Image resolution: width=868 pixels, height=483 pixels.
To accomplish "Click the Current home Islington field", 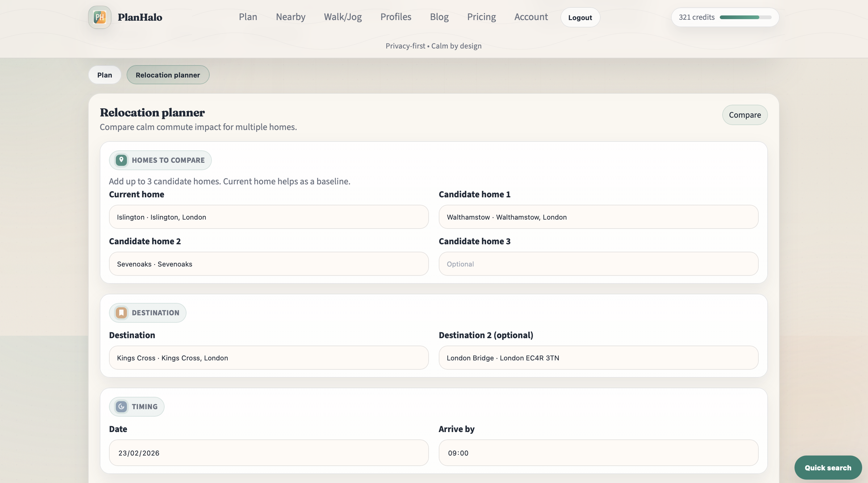I will [x=269, y=217].
